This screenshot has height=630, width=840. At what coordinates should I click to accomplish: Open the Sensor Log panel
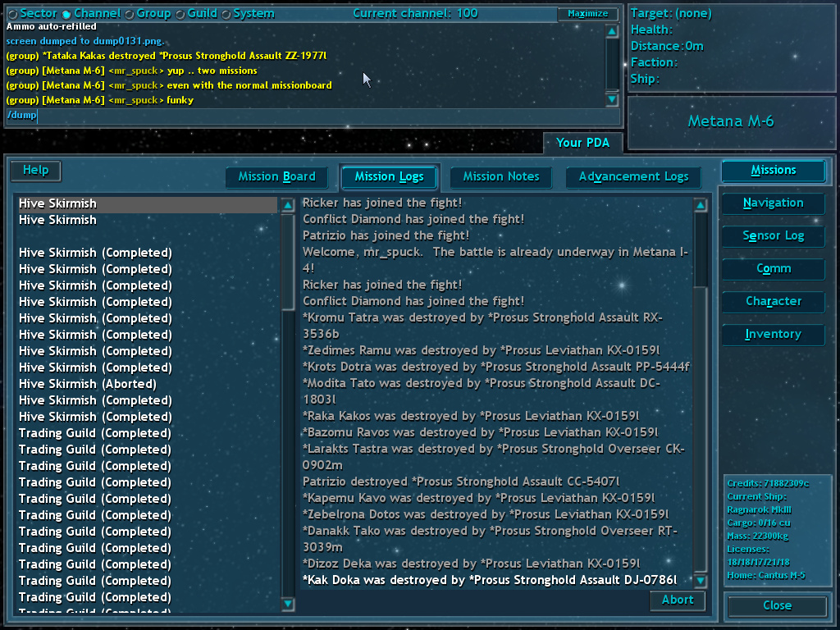[x=773, y=236]
